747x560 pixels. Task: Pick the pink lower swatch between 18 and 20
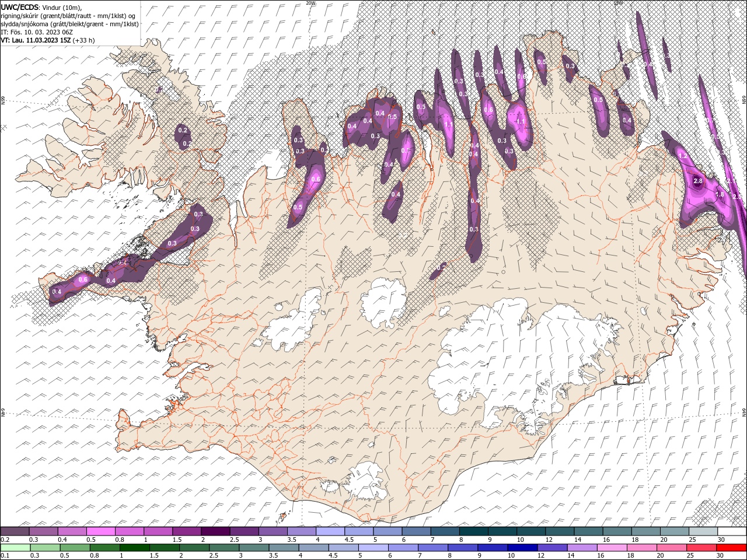641,548
